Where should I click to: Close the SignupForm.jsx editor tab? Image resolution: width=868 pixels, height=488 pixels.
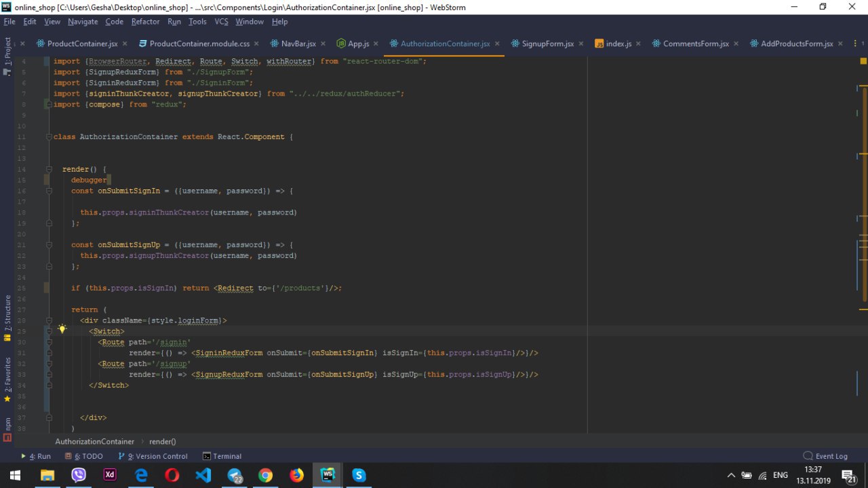point(583,43)
